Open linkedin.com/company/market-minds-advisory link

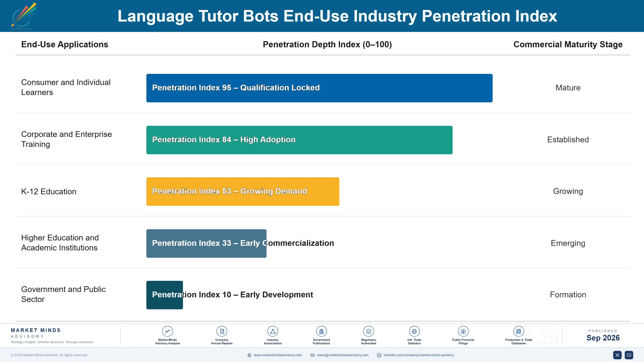pos(418,355)
